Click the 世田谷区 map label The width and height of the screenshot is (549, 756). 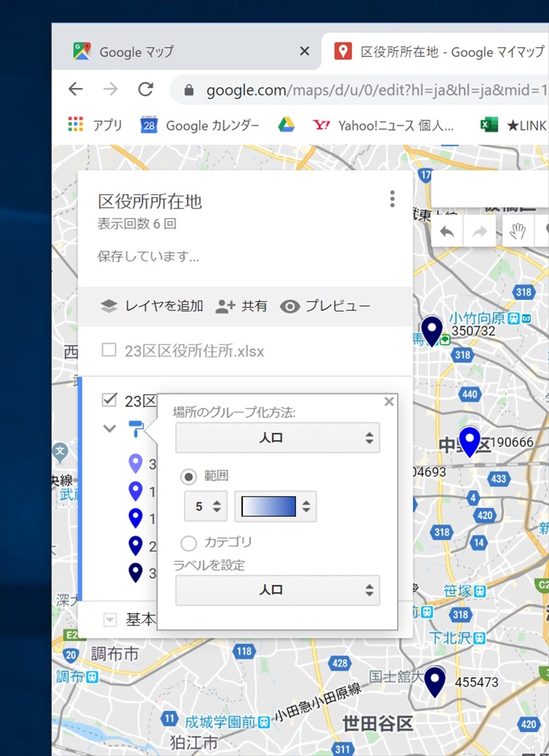click(x=377, y=724)
